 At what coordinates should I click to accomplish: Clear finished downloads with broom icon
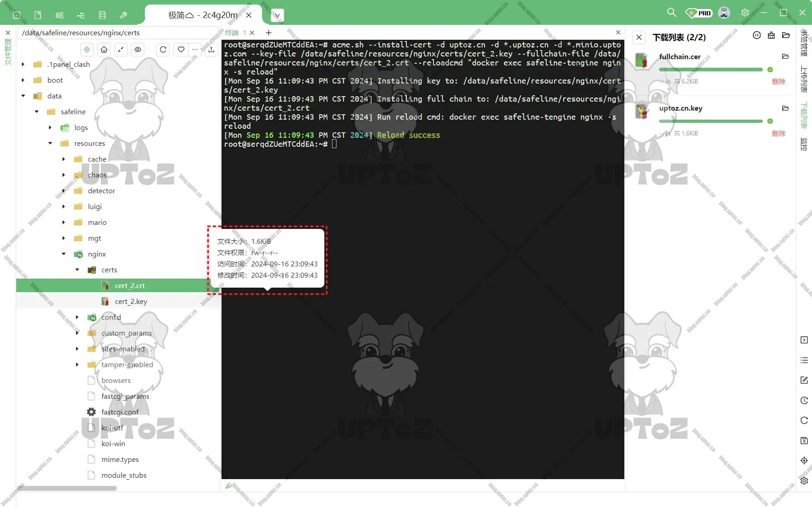coord(771,35)
